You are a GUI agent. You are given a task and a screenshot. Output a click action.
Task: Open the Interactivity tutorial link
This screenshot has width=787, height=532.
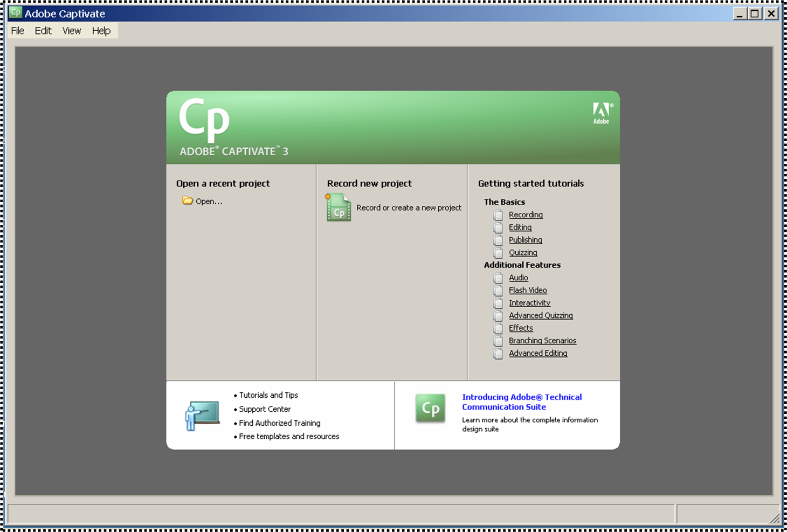click(x=529, y=303)
